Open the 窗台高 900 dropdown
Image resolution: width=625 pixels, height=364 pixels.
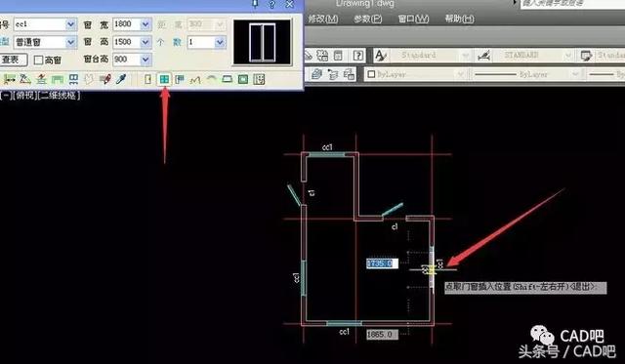[146, 60]
